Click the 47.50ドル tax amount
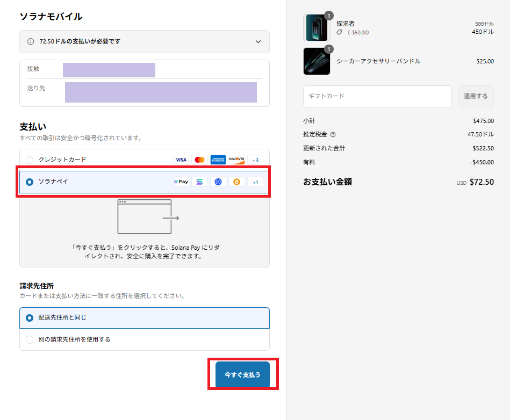Viewport: 510px width, 420px height. [x=480, y=134]
